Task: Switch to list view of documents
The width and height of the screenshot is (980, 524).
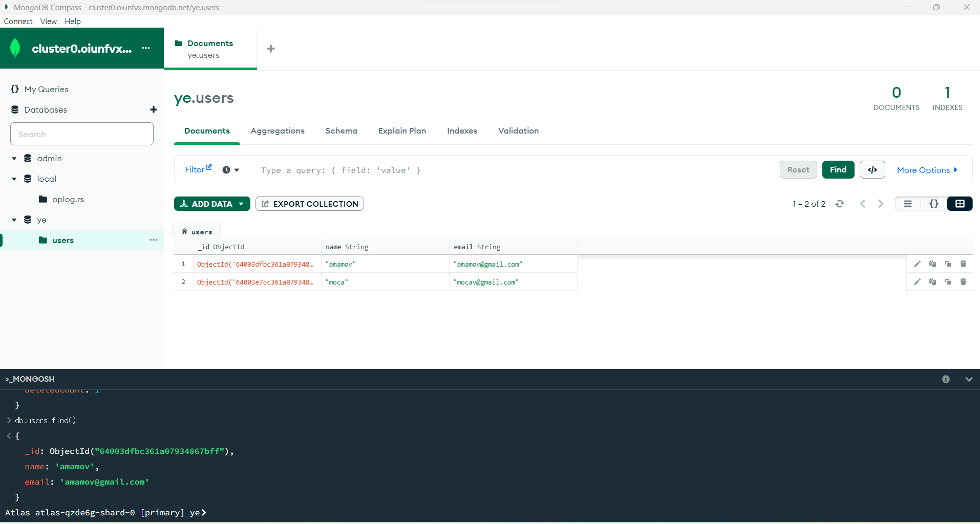Action: 908,204
